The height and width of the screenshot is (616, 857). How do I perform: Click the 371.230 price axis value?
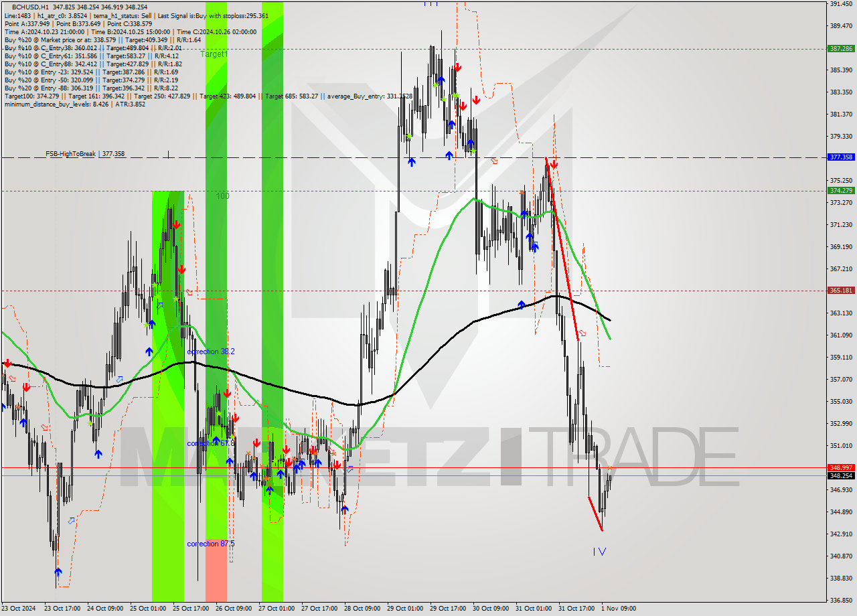click(841, 225)
